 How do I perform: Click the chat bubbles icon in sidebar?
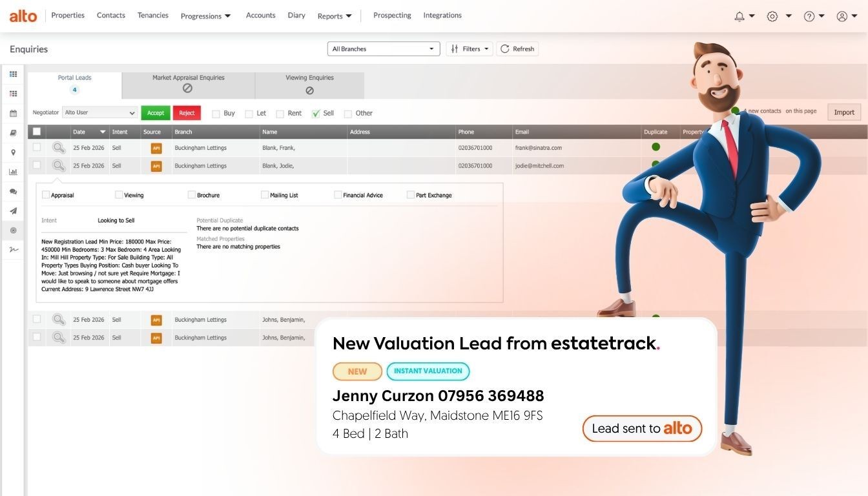tap(13, 191)
